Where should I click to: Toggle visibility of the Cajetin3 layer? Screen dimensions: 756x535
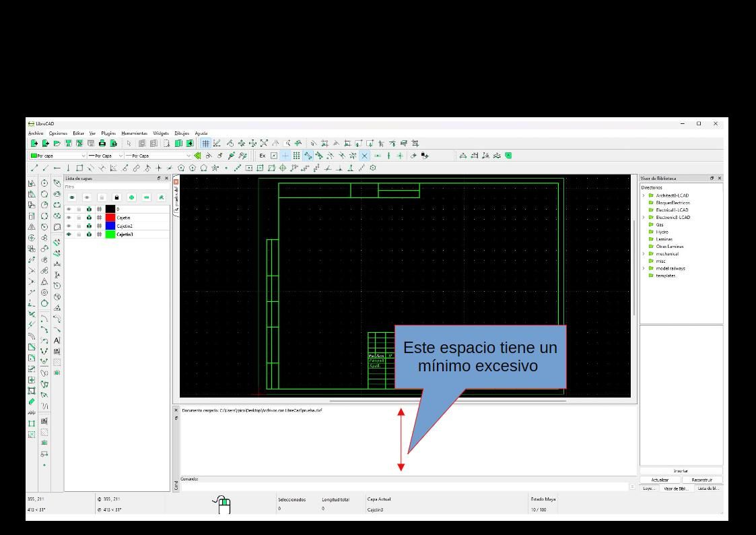pos(69,234)
